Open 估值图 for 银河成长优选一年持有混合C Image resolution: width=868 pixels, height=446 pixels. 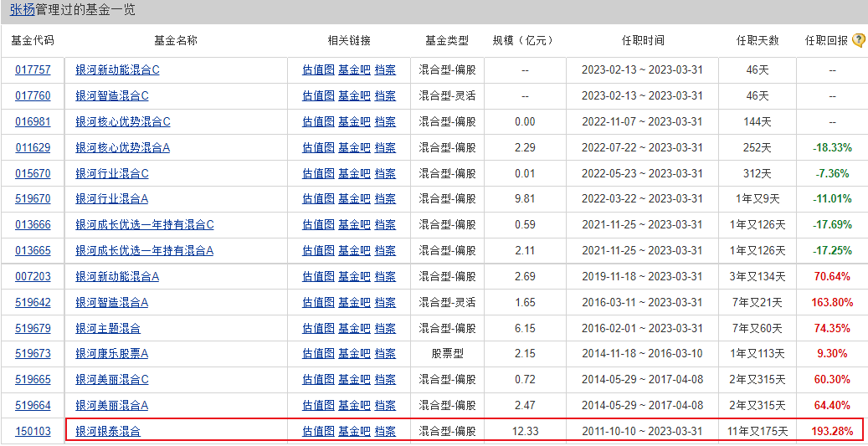pyautogui.click(x=318, y=224)
